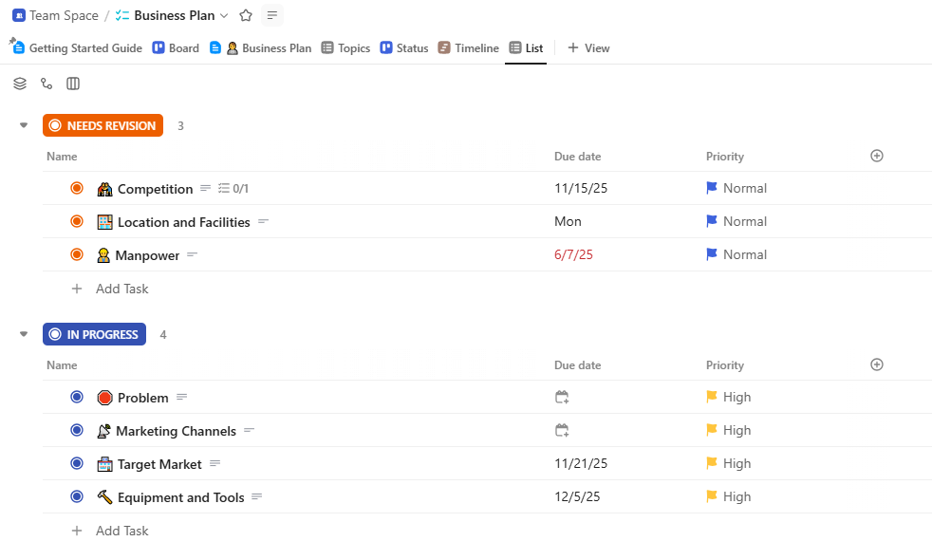This screenshot has width=932, height=560.
Task: Collapse the NEEDS REVISION group
Action: pos(23,124)
